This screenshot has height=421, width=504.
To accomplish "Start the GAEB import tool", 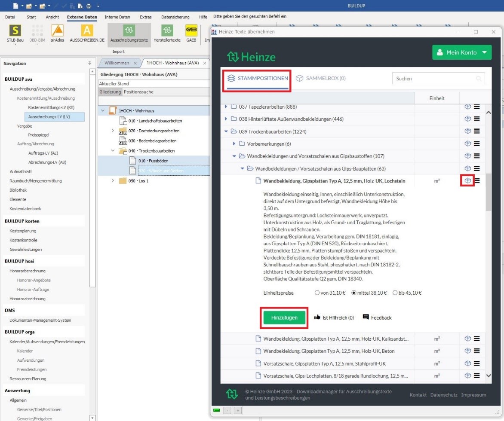I will (x=191, y=34).
